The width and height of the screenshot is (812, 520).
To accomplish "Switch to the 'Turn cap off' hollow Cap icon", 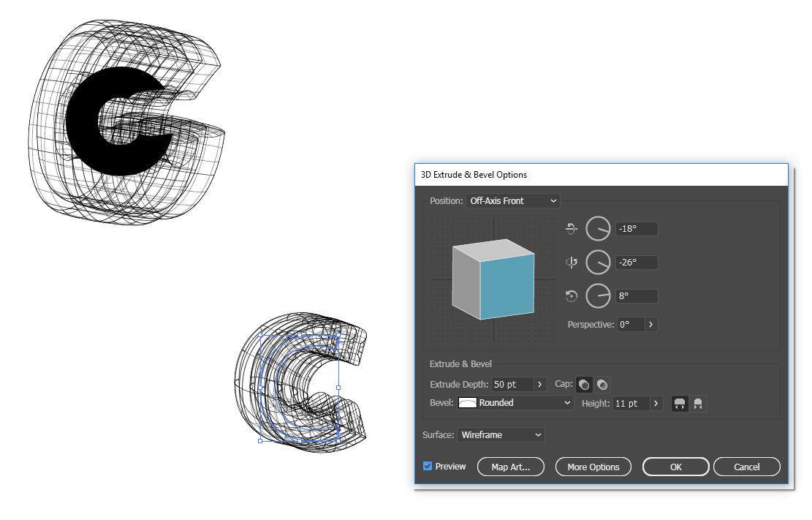I will click(602, 384).
